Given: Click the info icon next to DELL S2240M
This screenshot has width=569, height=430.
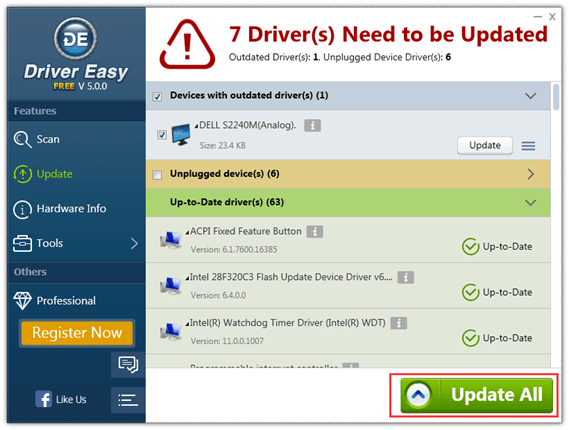Looking at the screenshot, I should pos(312,126).
